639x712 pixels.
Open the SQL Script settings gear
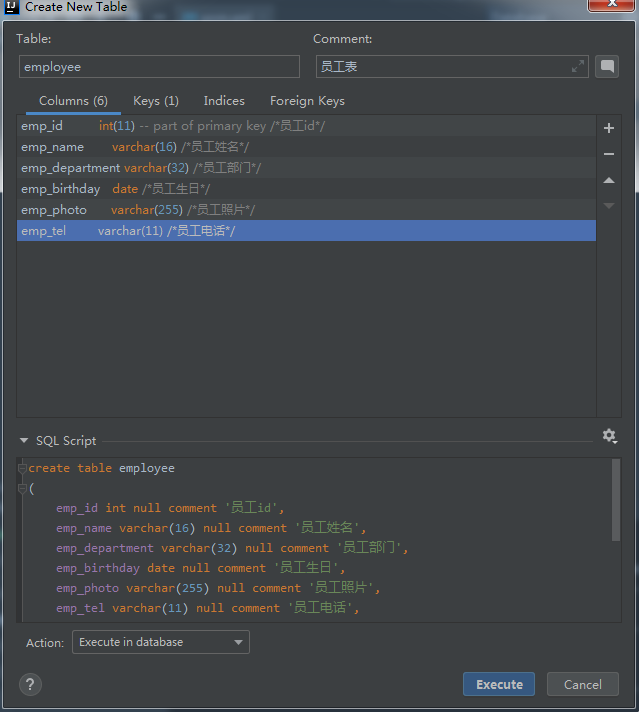[609, 437]
